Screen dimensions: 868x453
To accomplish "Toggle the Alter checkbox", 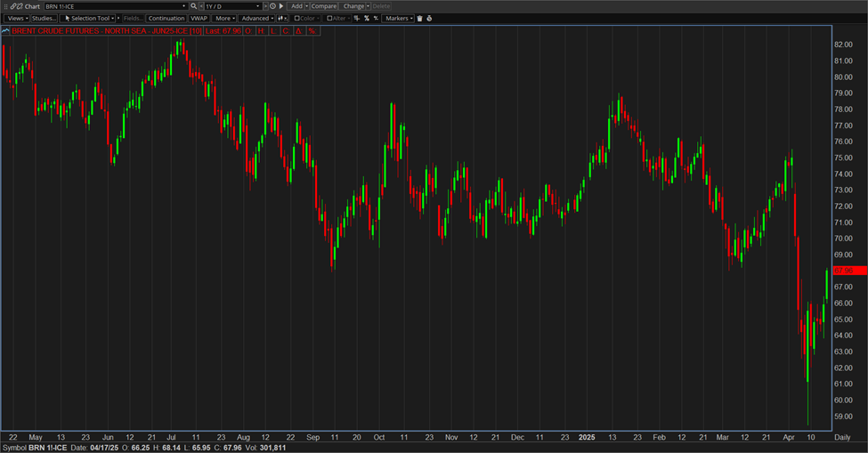I will pyautogui.click(x=329, y=18).
